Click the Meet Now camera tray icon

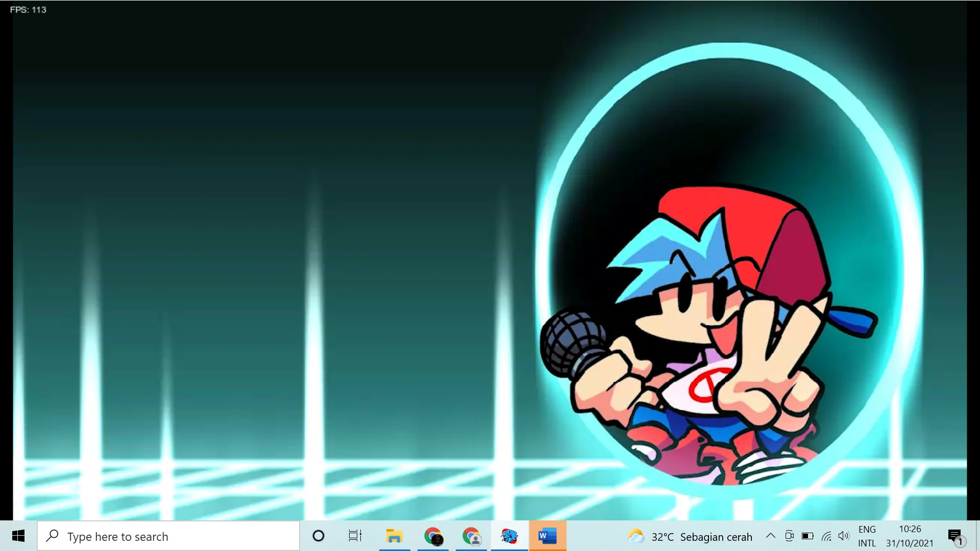tap(789, 536)
